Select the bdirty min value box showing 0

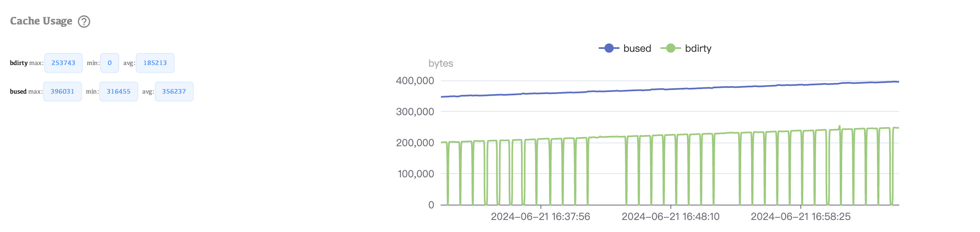click(x=110, y=63)
